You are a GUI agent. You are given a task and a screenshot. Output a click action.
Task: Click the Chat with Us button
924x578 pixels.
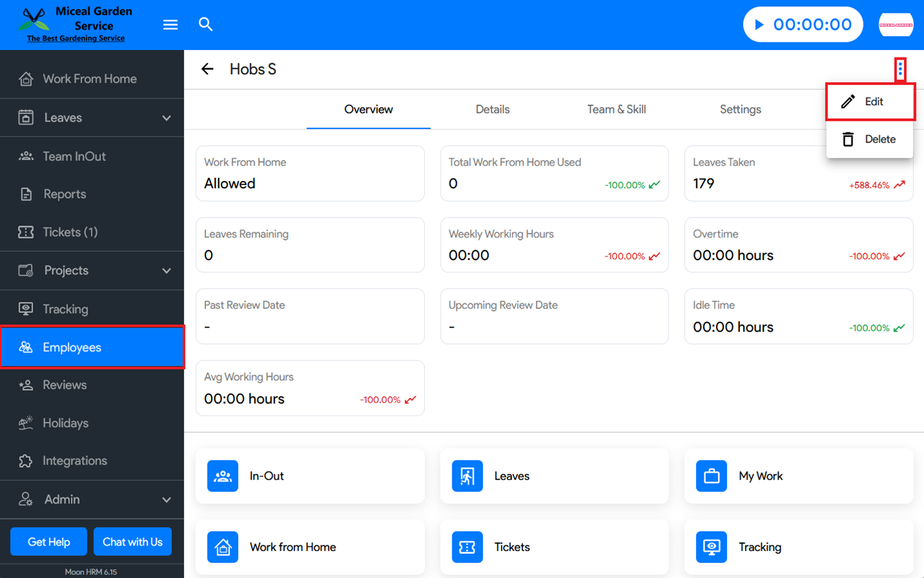132,541
